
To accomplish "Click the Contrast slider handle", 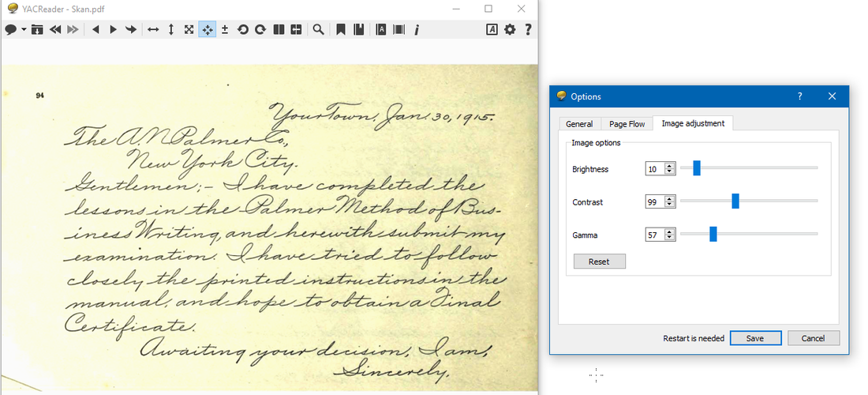I will [735, 201].
